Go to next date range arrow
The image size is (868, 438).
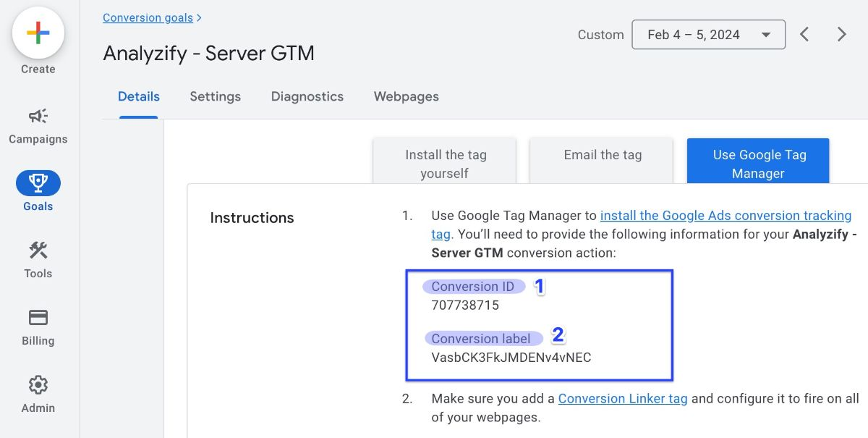click(841, 35)
